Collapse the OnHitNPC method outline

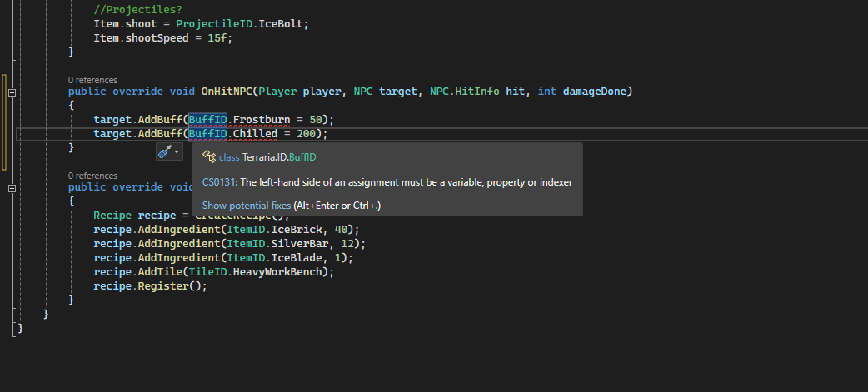tap(12, 92)
